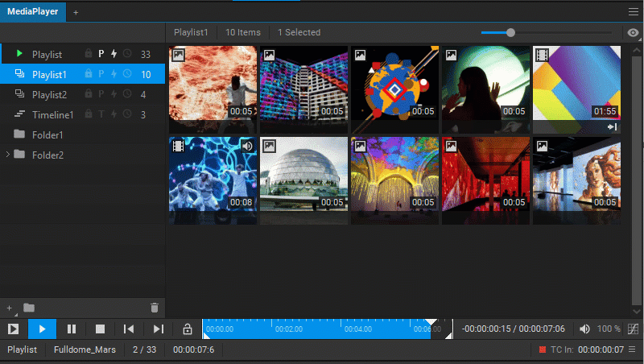This screenshot has width=644, height=364.
Task: Switch to the MediaPlayer tab
Action: 33,12
